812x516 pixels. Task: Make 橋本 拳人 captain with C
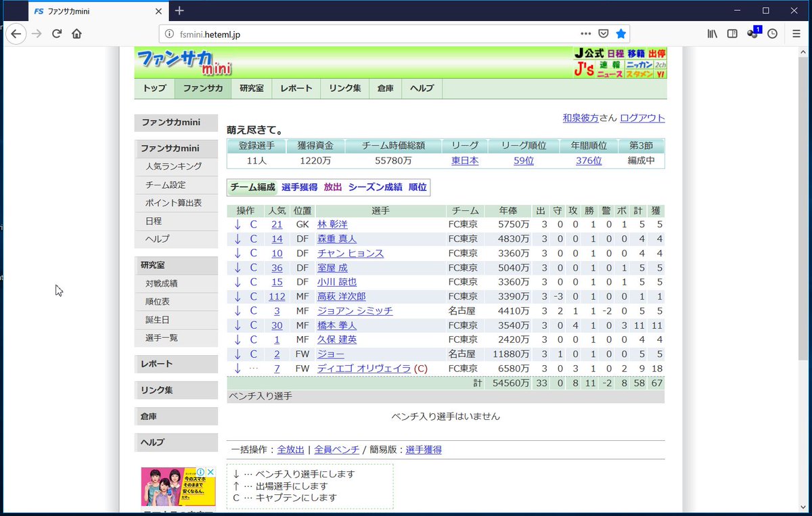[x=254, y=325]
